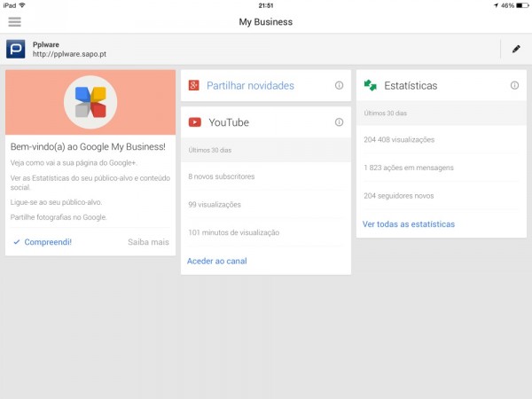This screenshot has height=399, width=532.
Task: Tap 'Últimos 30 dias' in Estatísticas card
Action: (x=386, y=113)
